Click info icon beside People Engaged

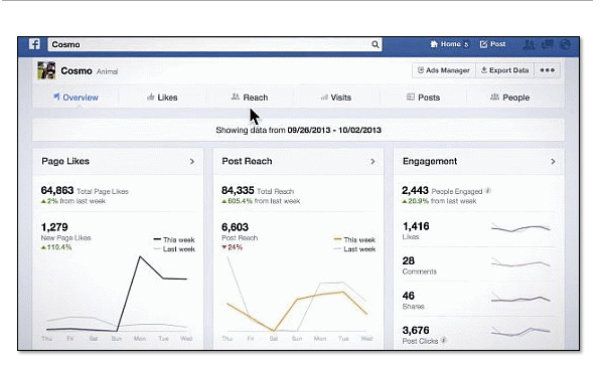coord(488,191)
